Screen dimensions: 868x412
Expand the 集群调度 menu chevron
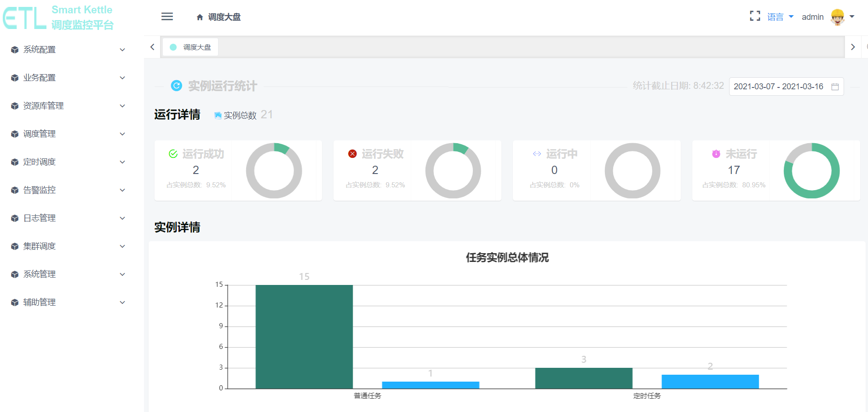122,246
